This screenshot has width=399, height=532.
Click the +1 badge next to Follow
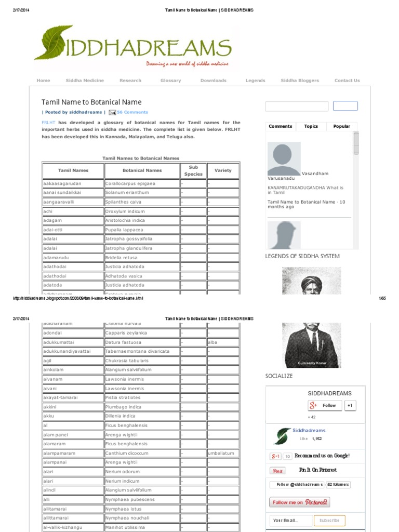click(x=350, y=405)
